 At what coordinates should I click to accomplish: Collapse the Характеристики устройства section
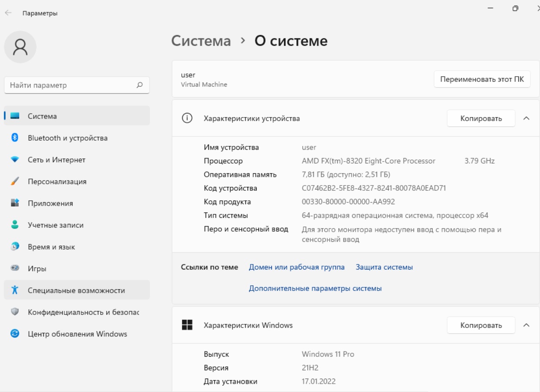(526, 118)
